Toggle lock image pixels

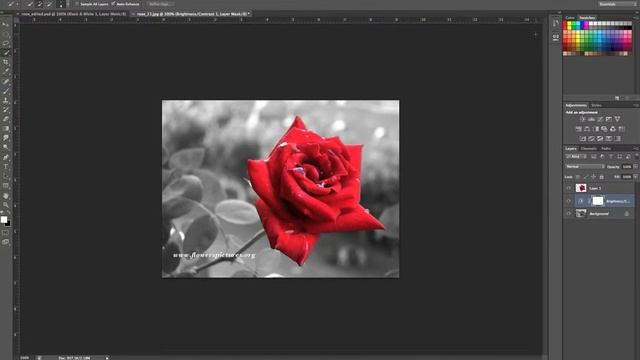pyautogui.click(x=586, y=177)
